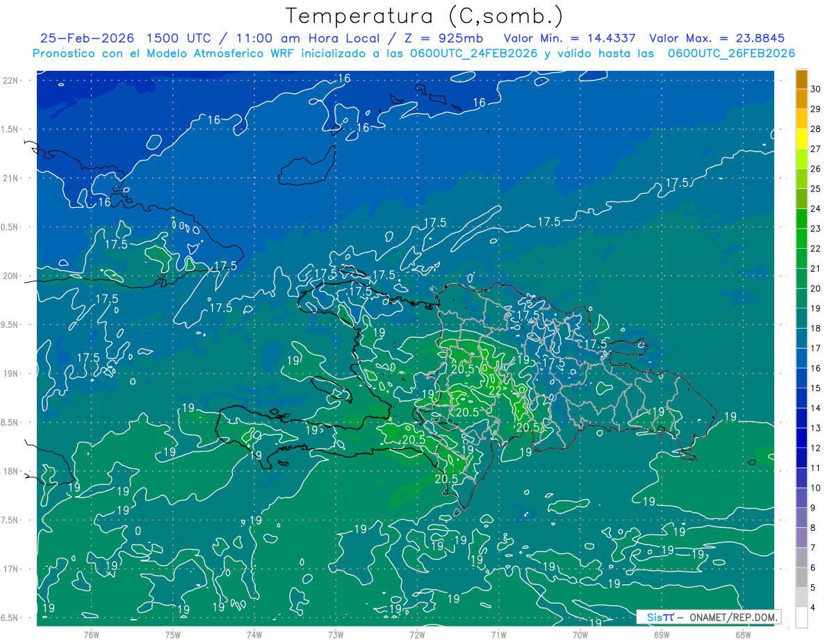Click the colorbar label '30'

pyautogui.click(x=815, y=89)
